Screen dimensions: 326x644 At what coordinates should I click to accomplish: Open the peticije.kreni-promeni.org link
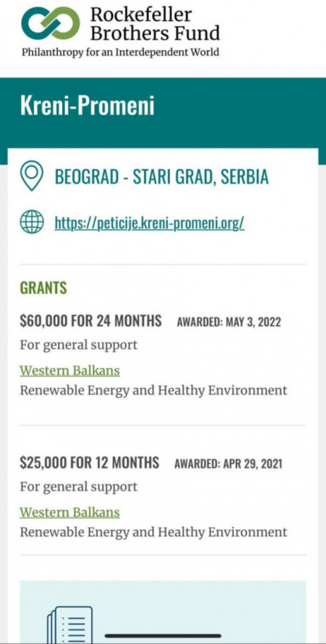(x=149, y=223)
